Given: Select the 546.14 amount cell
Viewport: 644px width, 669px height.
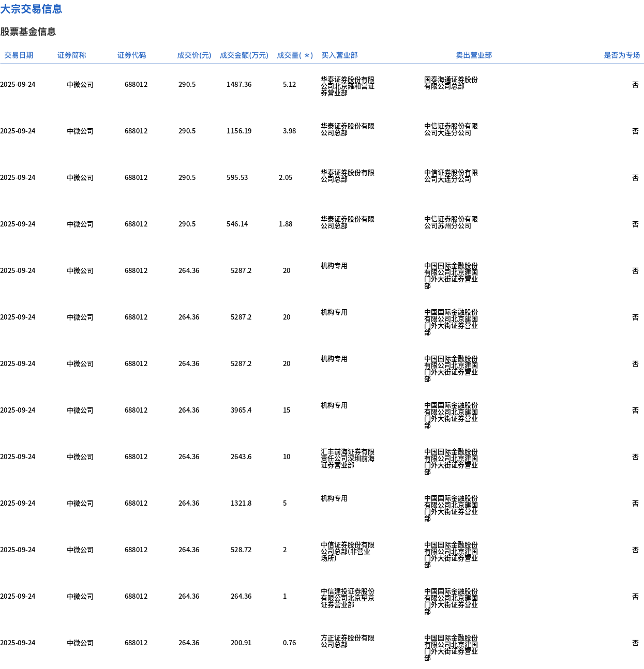Looking at the screenshot, I should tap(237, 224).
